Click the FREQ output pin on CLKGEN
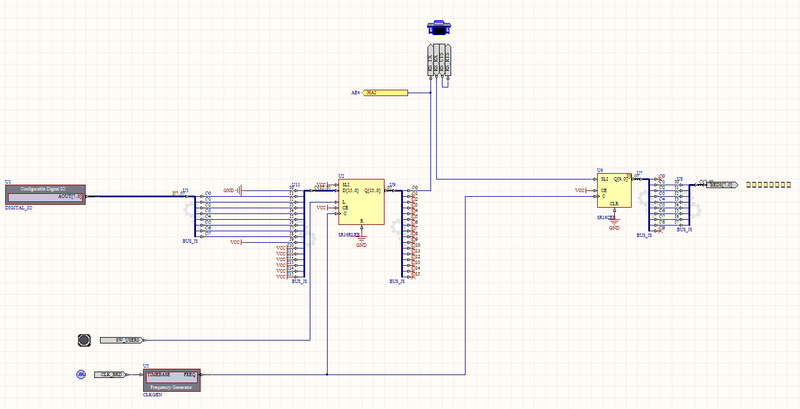Viewport: 800px width, 409px height. tap(190, 374)
